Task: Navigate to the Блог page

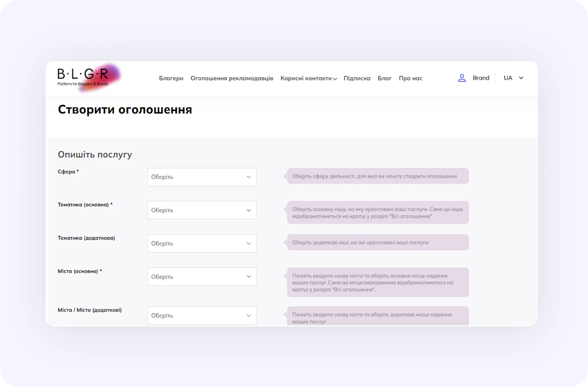Action: point(384,78)
